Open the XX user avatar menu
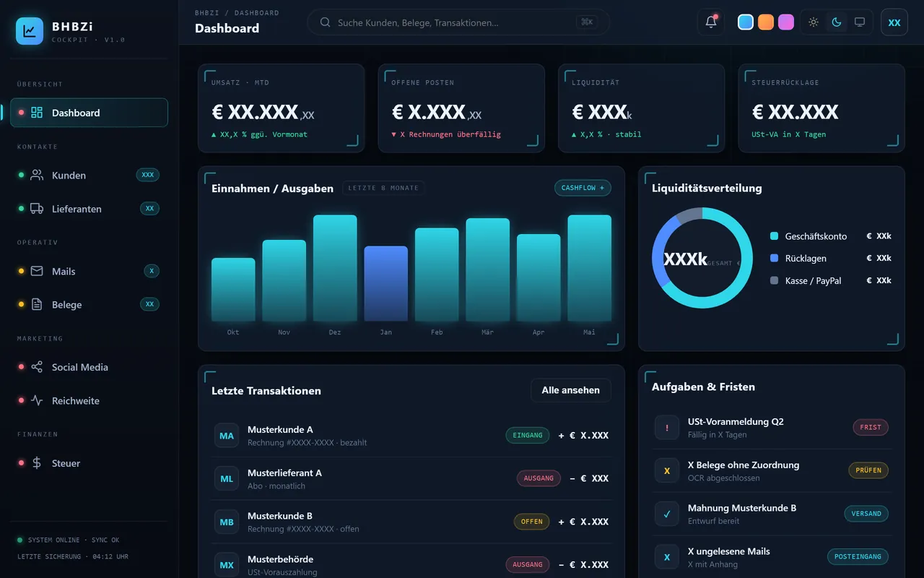This screenshot has width=924, height=578. pos(894,22)
